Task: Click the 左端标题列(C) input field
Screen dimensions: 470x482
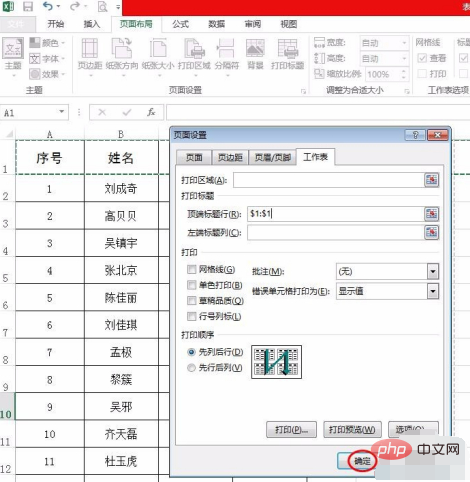Action: click(336, 232)
